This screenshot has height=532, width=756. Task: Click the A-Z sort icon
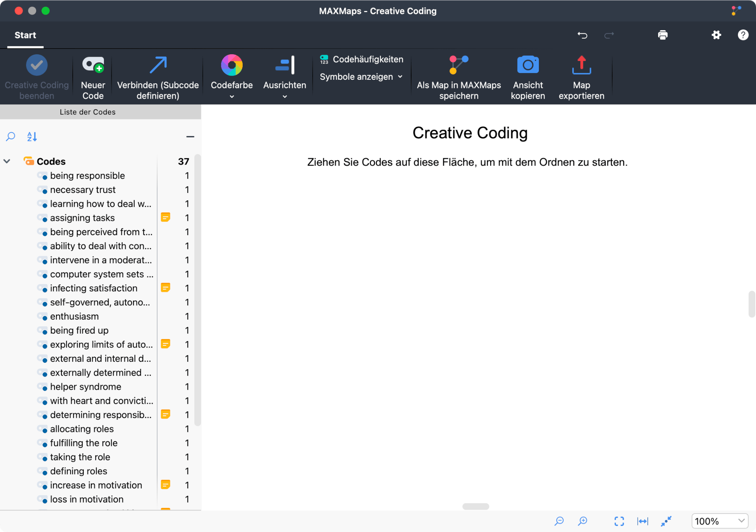pos(32,137)
